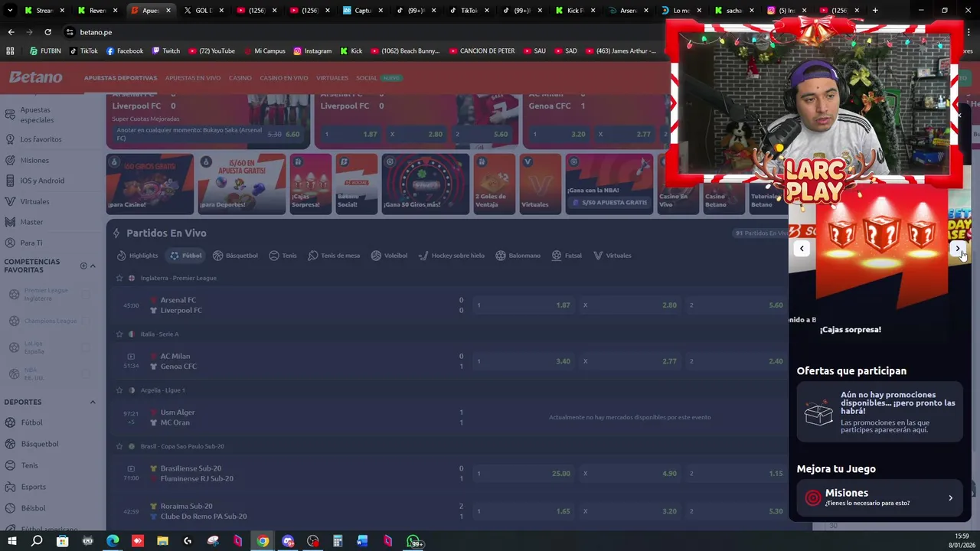The height and width of the screenshot is (551, 980).
Task: Open WhatsApp from the taskbar
Action: click(x=414, y=541)
